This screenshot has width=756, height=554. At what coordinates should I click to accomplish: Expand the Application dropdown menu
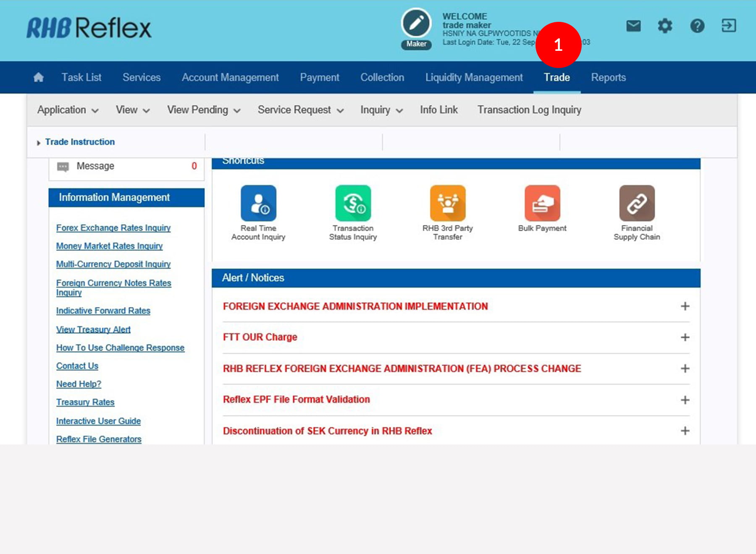coord(68,110)
